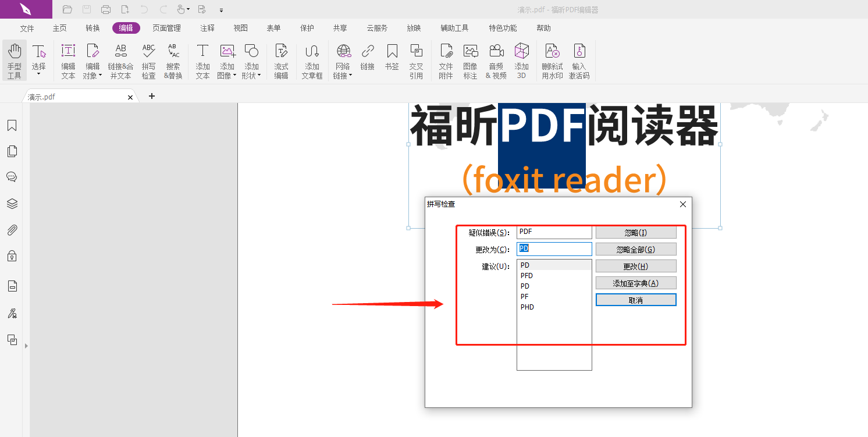
Task: Expand the 网络链接 dropdown
Action: (x=350, y=74)
